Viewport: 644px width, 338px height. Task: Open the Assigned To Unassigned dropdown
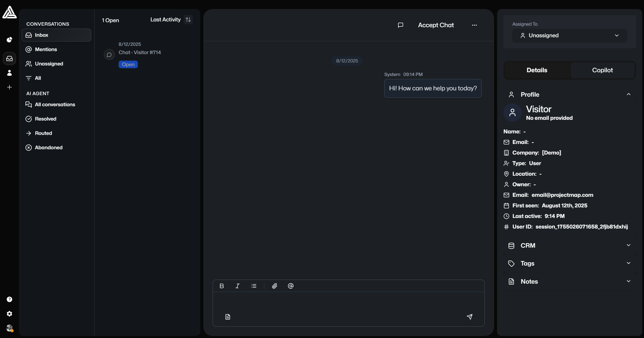(x=569, y=35)
